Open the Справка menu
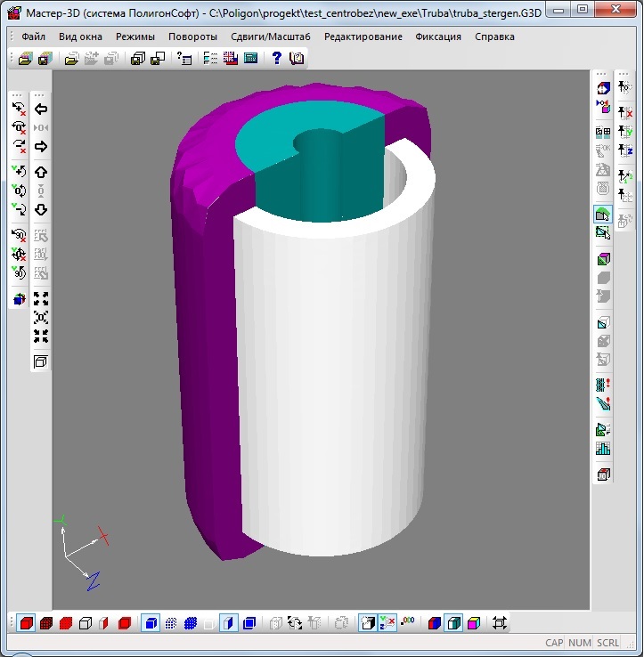This screenshot has height=657, width=644. (x=494, y=37)
